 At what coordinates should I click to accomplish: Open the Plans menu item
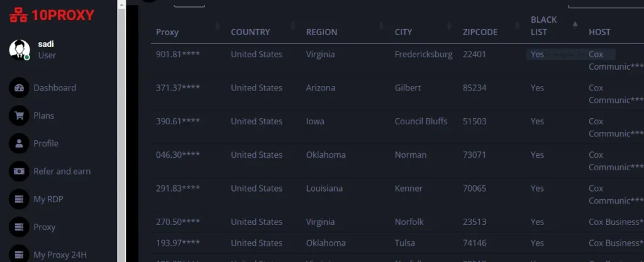coord(44,116)
